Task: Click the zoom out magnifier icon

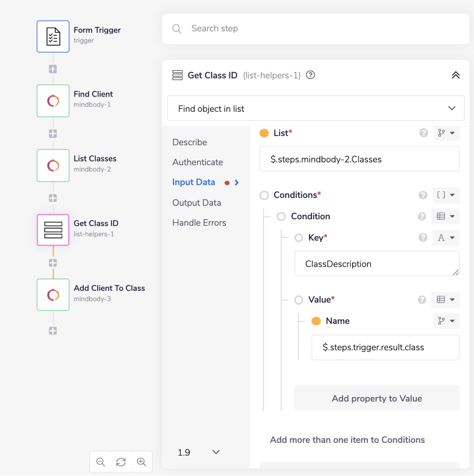Action: 100,462
